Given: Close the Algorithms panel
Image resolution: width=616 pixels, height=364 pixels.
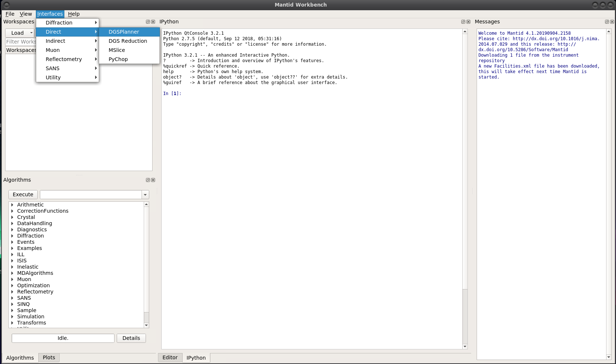Looking at the screenshot, I should pos(153,180).
